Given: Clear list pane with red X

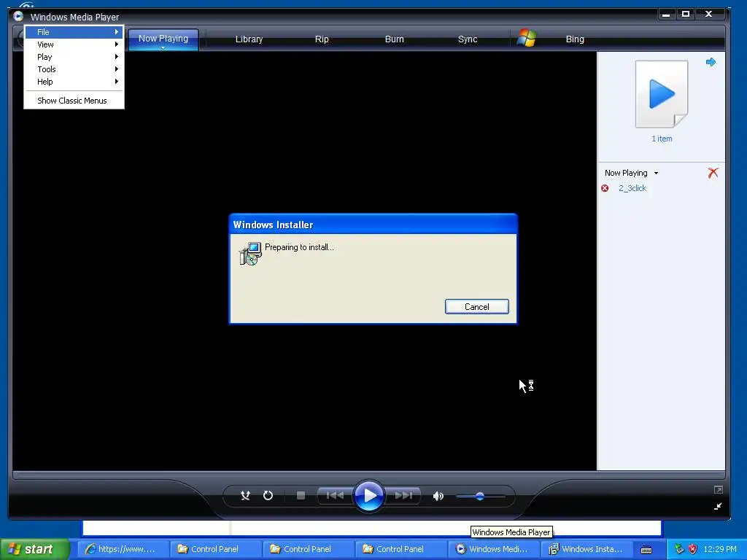Looking at the screenshot, I should (713, 173).
